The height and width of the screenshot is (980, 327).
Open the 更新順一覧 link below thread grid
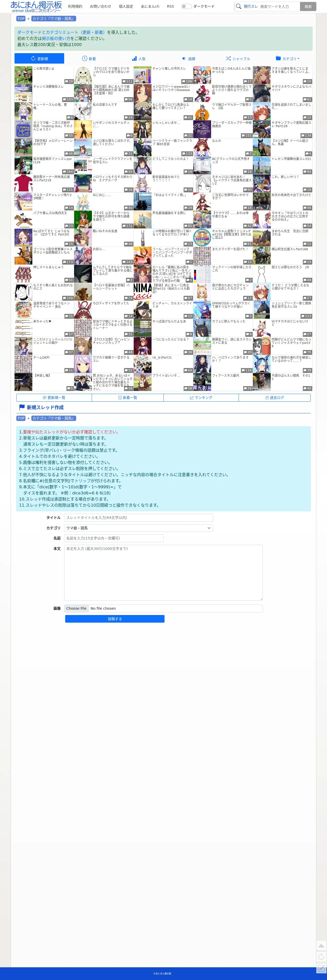coord(54,398)
